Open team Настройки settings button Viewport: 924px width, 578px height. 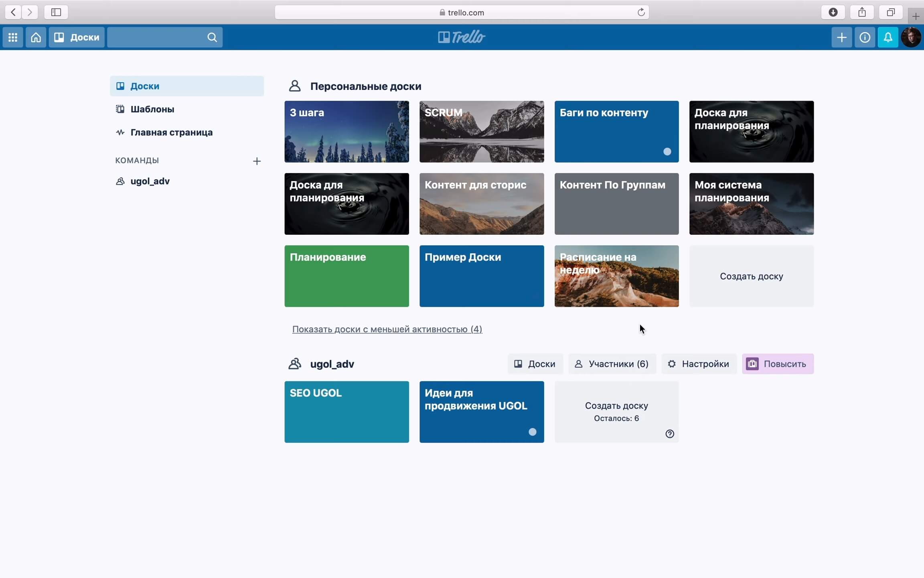pos(699,364)
